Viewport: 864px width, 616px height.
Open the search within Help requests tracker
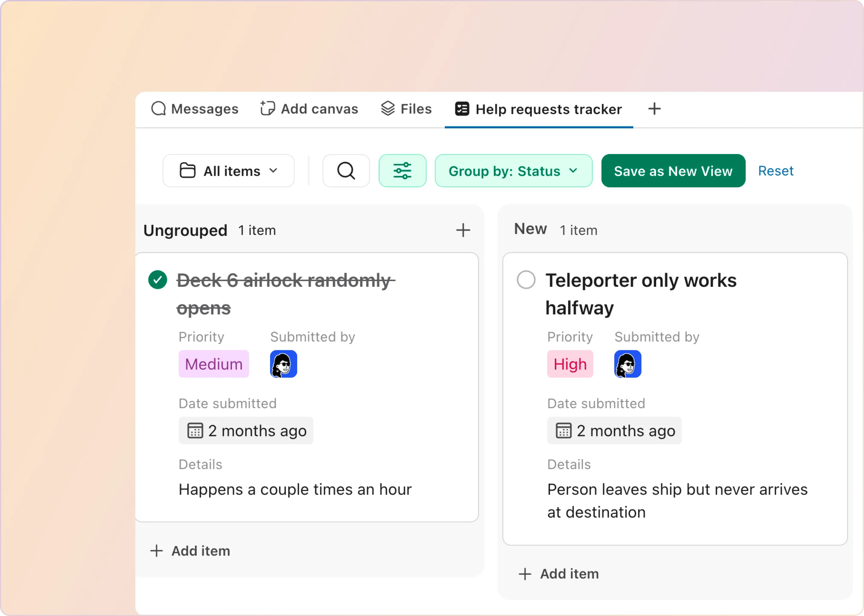tap(346, 171)
